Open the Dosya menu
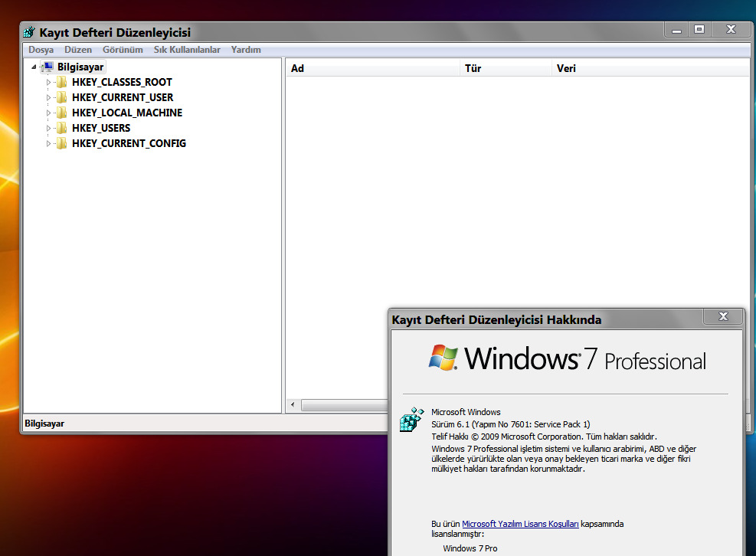Image resolution: width=756 pixels, height=556 pixels. [41, 50]
